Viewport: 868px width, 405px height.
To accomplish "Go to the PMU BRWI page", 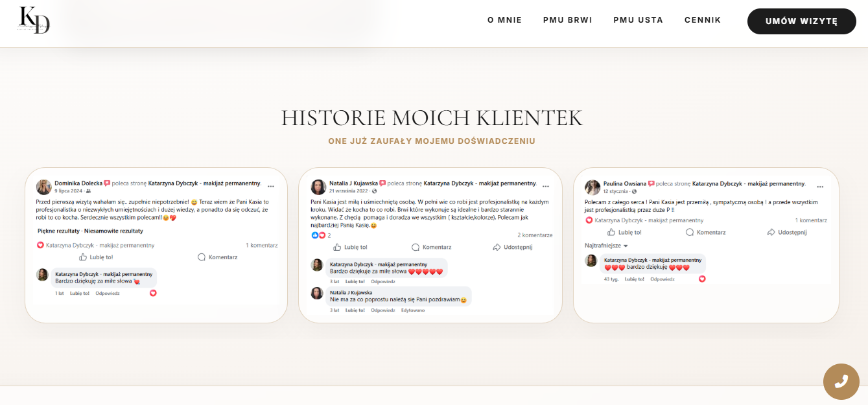I will pyautogui.click(x=567, y=20).
